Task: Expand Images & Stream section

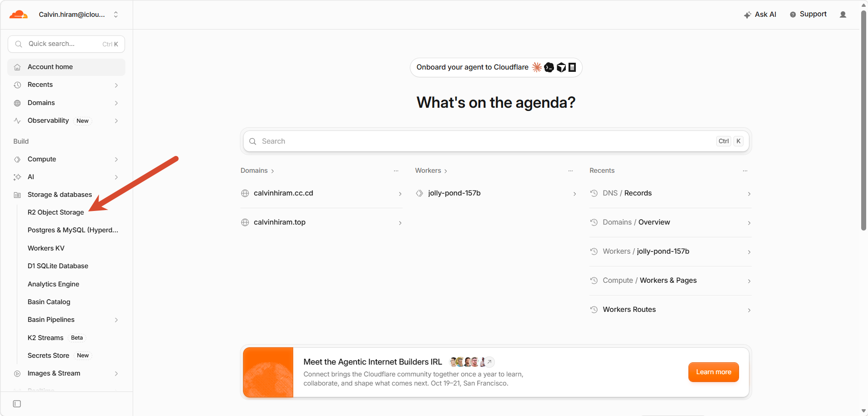Action: point(66,373)
